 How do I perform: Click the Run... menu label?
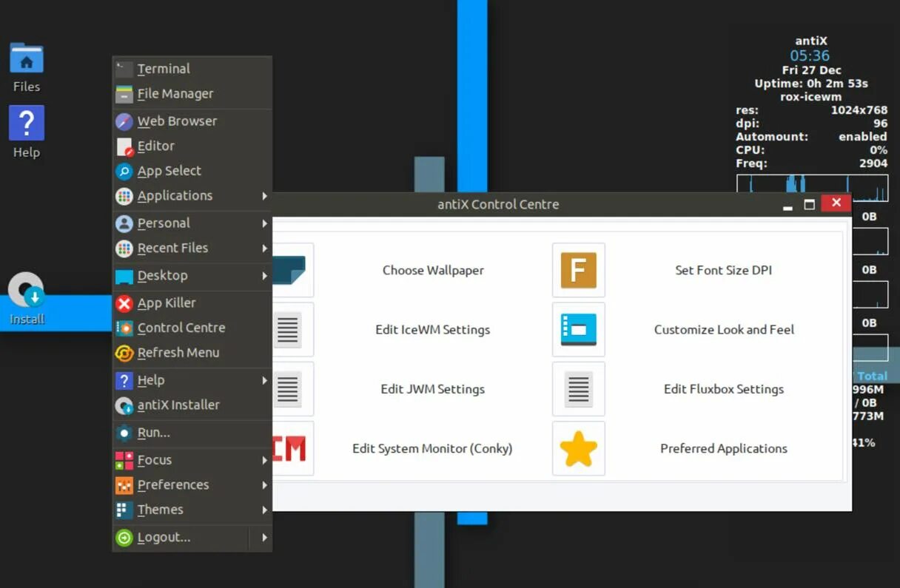click(x=154, y=433)
